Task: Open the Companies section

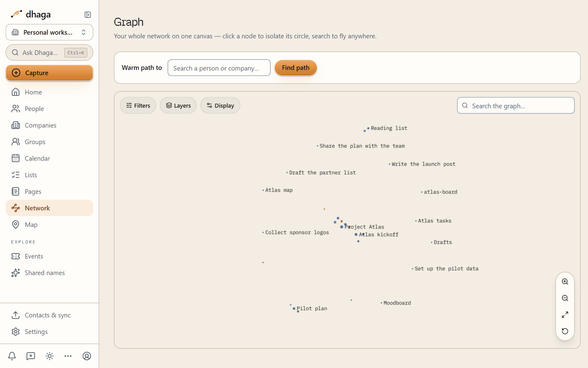Action: [49, 125]
